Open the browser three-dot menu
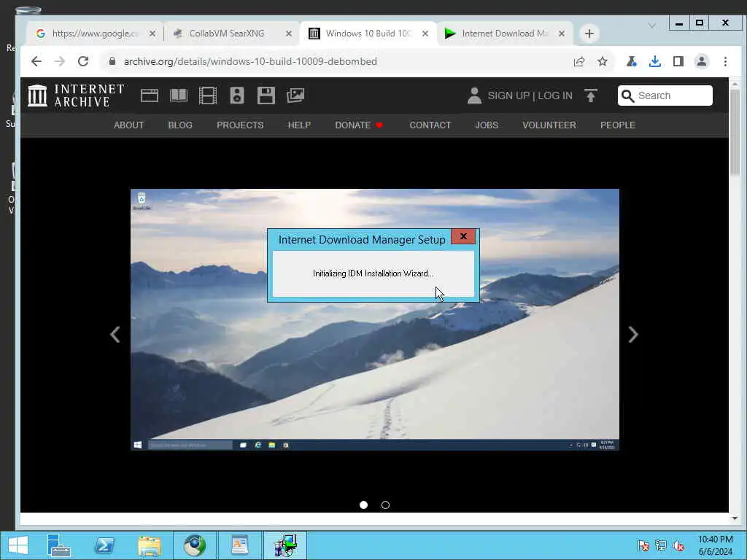 (x=725, y=61)
